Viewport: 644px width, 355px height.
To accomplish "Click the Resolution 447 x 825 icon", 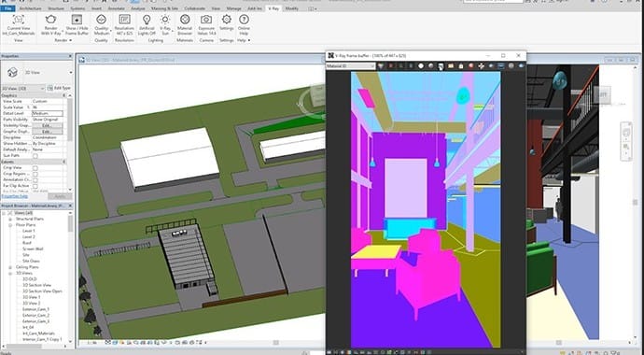I will tap(124, 20).
